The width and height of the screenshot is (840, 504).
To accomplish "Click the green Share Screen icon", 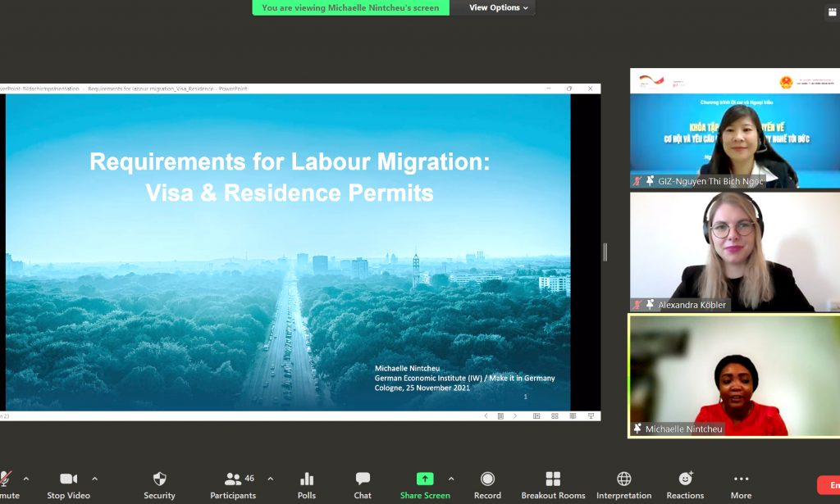I will point(425,479).
